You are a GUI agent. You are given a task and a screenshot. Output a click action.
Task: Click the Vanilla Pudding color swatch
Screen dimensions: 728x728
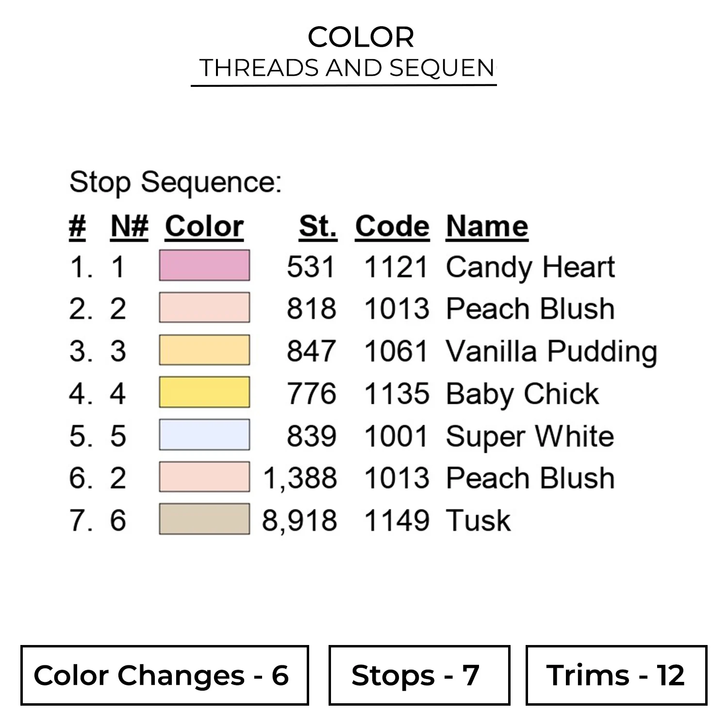204,350
